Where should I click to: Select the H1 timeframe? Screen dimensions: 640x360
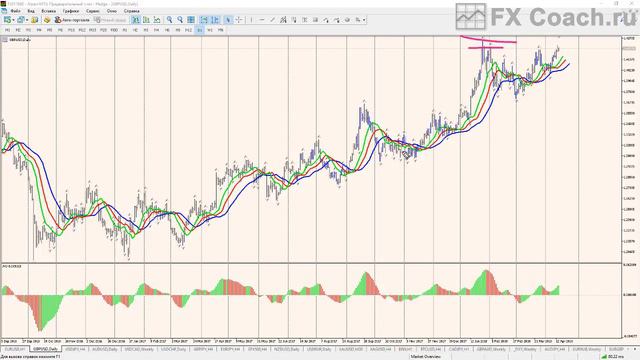[125, 30]
